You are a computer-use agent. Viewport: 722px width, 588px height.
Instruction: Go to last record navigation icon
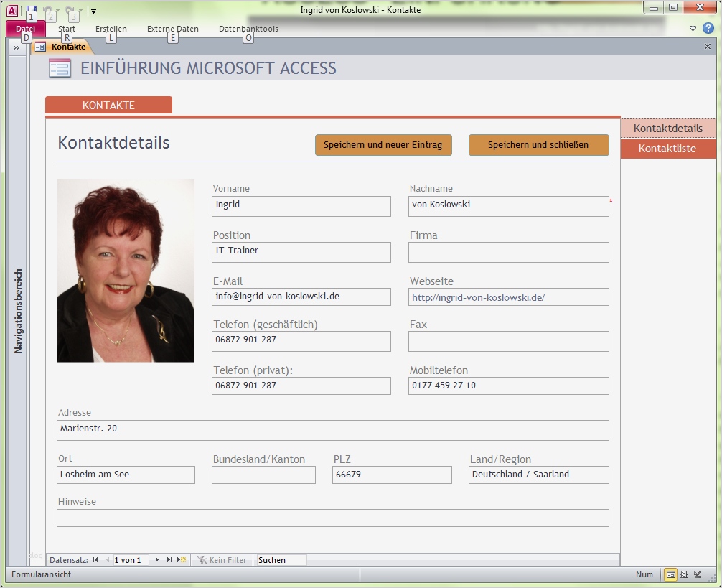[x=169, y=560]
